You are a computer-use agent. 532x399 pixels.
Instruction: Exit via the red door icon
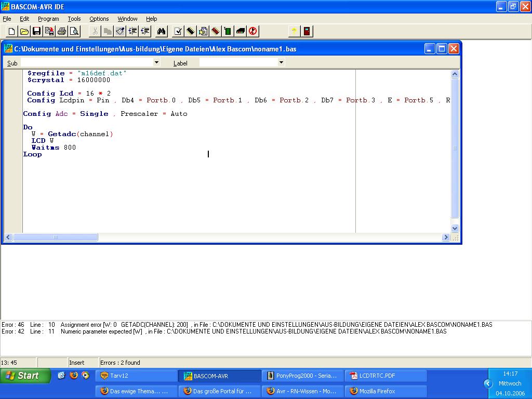307,32
